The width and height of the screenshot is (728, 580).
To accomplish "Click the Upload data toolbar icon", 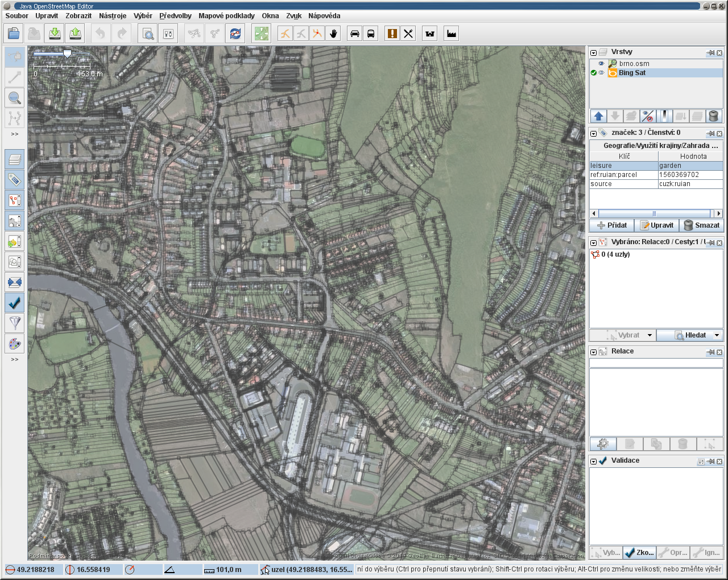I will pyautogui.click(x=75, y=34).
